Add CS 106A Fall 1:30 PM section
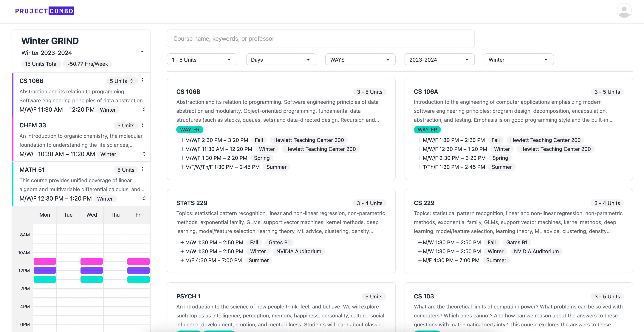 [x=420, y=140]
